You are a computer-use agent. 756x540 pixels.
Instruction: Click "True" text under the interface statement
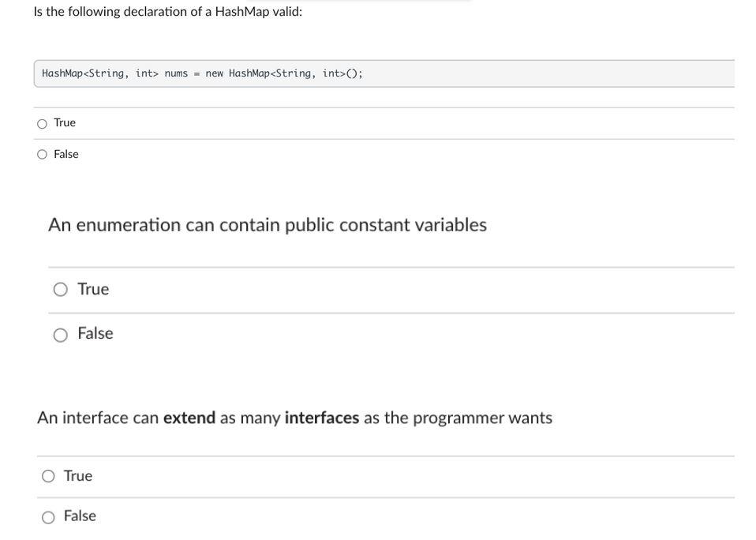pos(78,476)
